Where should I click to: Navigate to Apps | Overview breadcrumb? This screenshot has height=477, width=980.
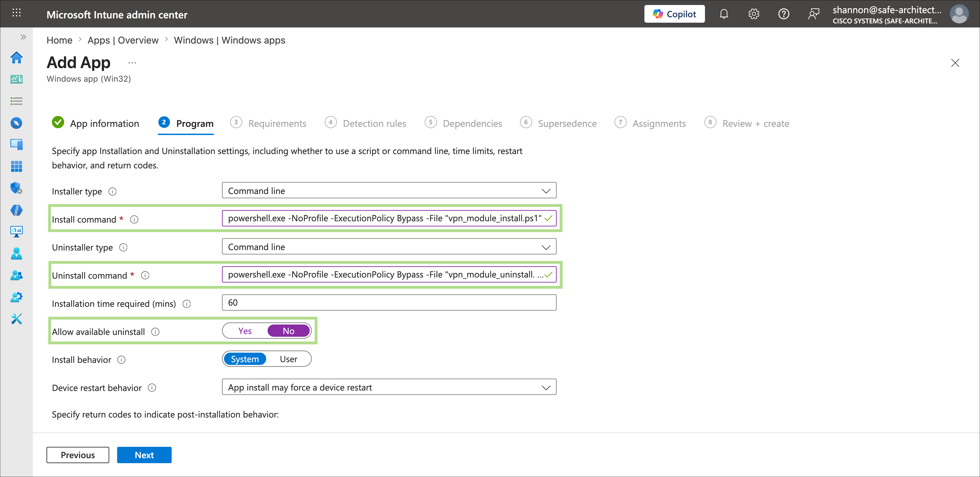point(123,40)
